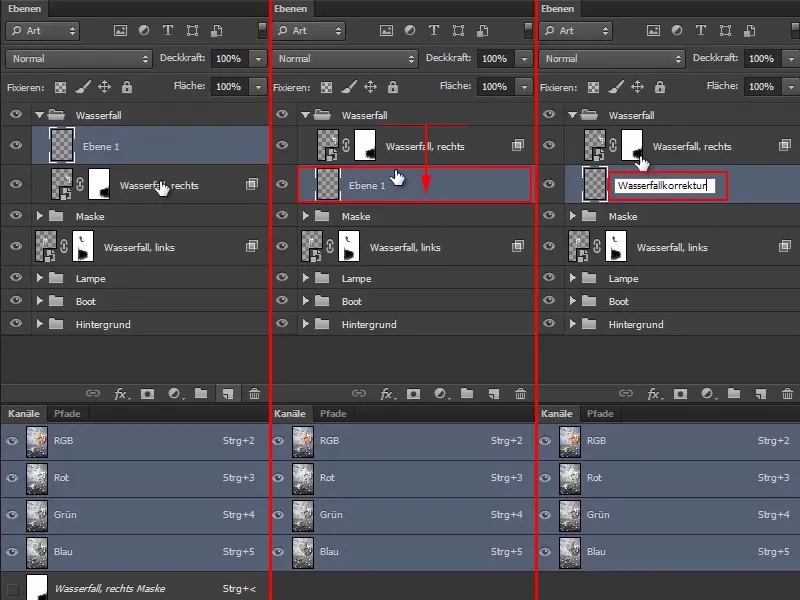Delete layer trash icon in the middle panel
Viewport: 800px width, 600px height.
(x=520, y=393)
